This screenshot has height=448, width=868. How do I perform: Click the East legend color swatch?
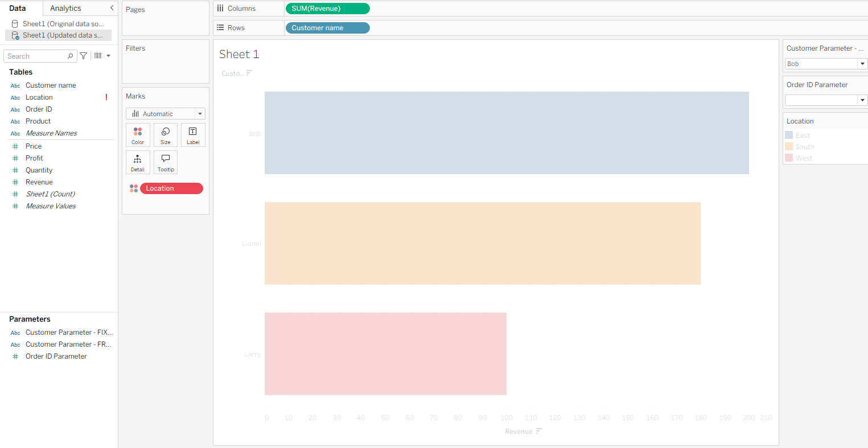(789, 135)
